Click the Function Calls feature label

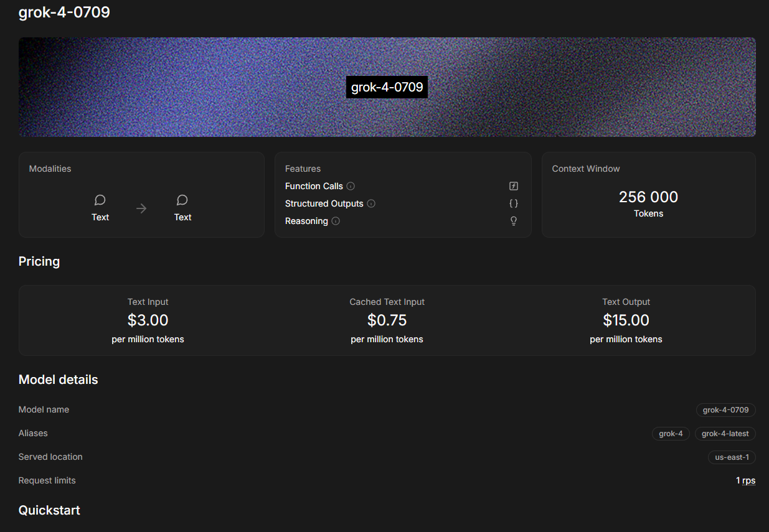coord(314,186)
